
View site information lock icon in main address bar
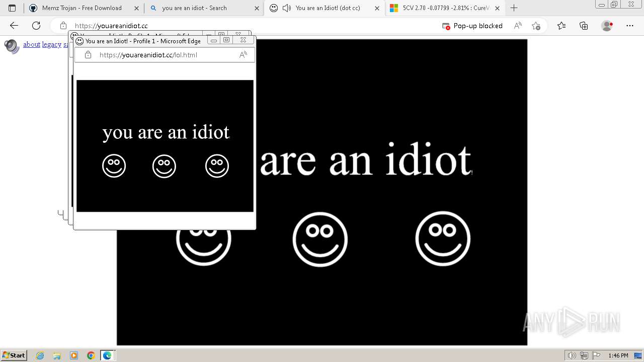click(63, 26)
